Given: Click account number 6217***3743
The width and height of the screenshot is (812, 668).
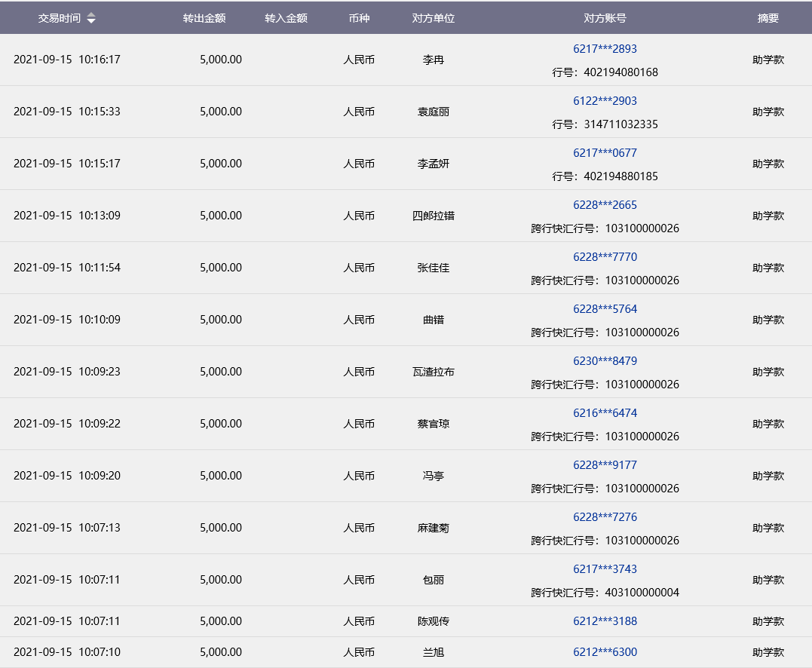Looking at the screenshot, I should click(605, 569).
